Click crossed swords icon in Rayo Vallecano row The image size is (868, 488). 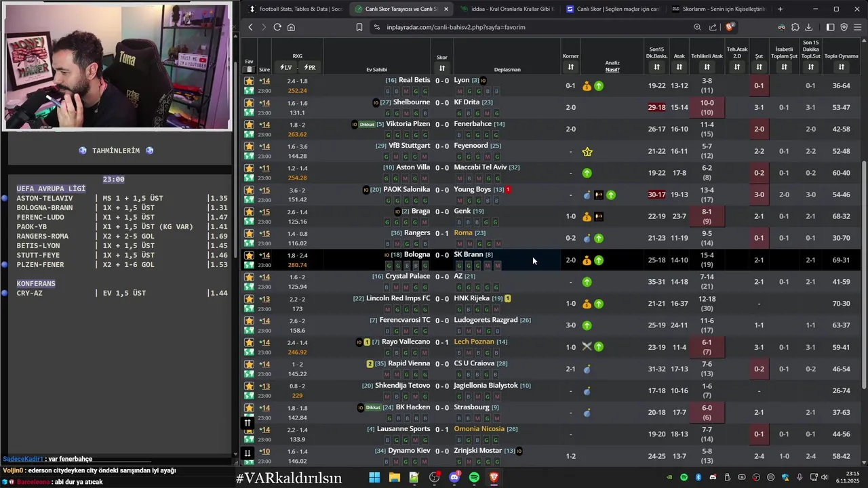click(x=587, y=347)
